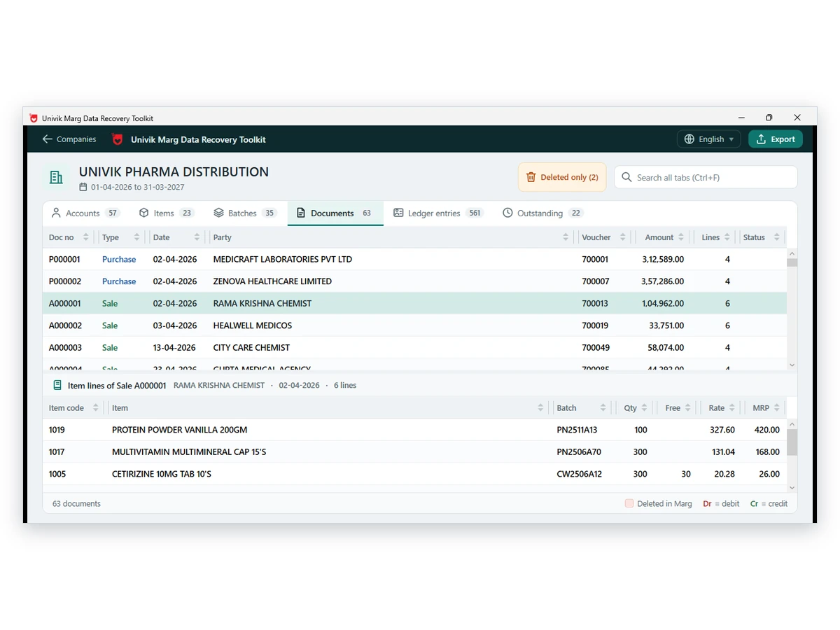Sort item lines by Item column
This screenshot has width=840, height=630.
coord(328,407)
